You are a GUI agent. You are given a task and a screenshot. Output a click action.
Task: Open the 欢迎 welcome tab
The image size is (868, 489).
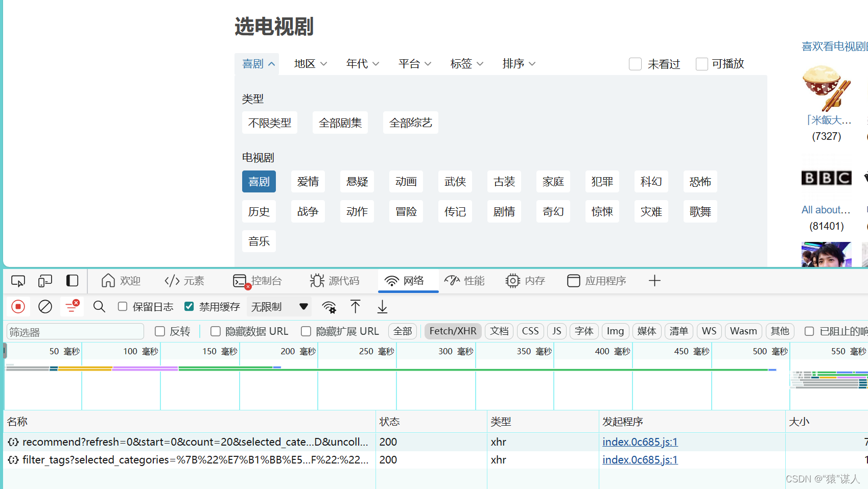tap(121, 281)
